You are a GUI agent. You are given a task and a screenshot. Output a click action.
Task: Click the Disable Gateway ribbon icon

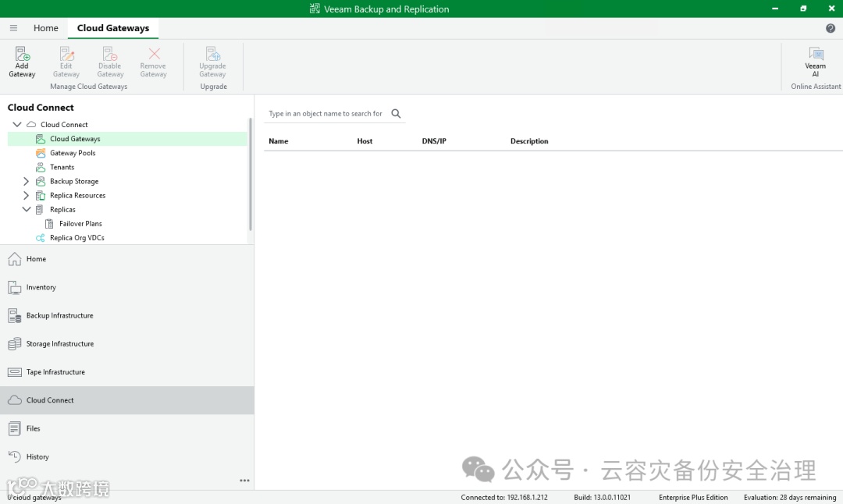click(x=110, y=54)
